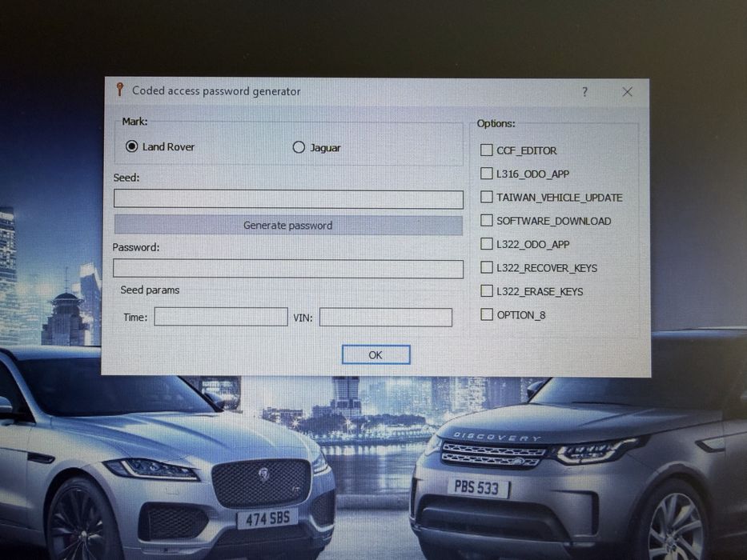Enable the CCF_EDITOR option
The image size is (747, 560).
(x=487, y=150)
